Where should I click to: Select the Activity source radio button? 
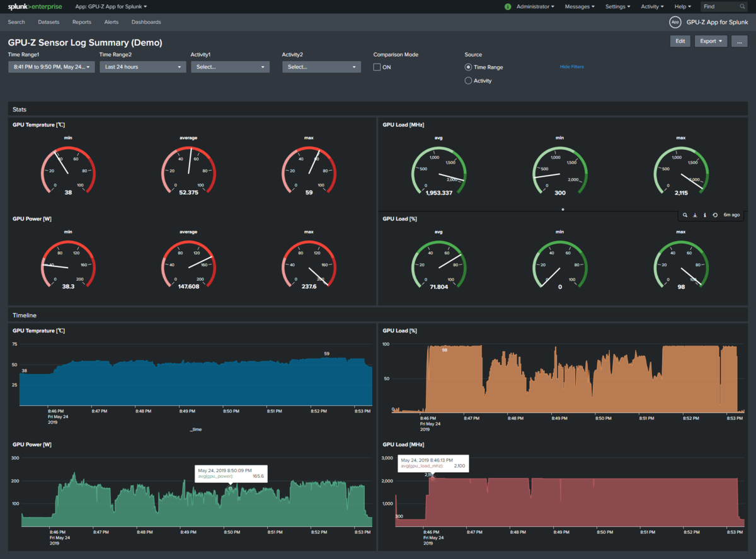468,81
